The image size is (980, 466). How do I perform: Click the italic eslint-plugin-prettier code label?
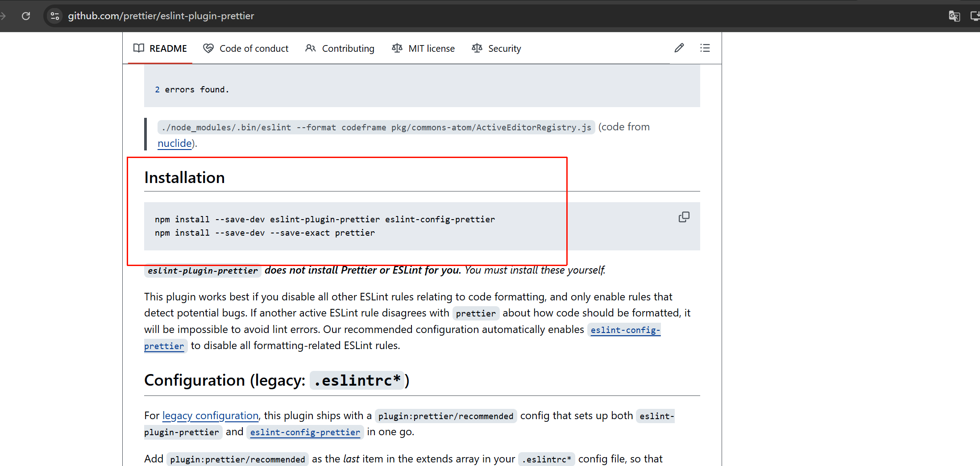click(x=203, y=270)
